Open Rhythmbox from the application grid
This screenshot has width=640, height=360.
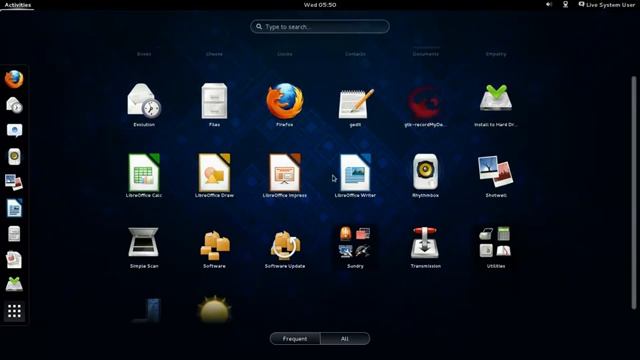pyautogui.click(x=425, y=176)
